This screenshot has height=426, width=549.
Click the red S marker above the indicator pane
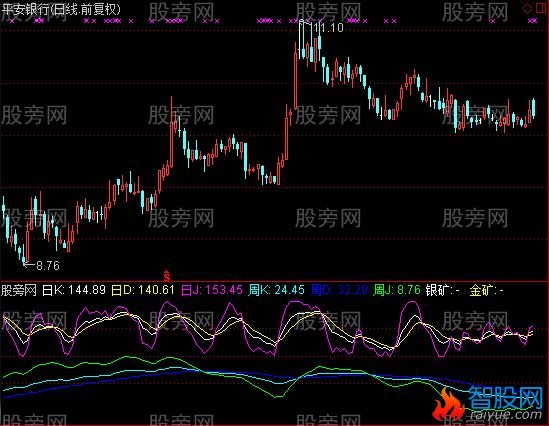(167, 276)
